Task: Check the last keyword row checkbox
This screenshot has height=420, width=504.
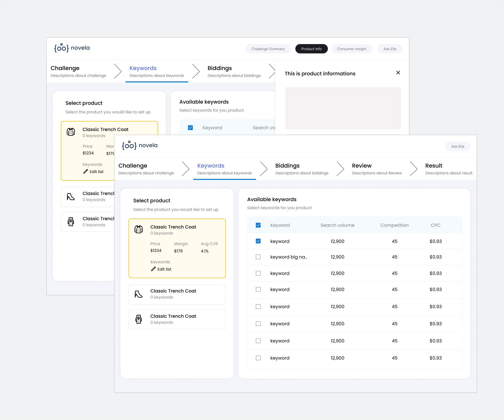Action: (x=258, y=358)
